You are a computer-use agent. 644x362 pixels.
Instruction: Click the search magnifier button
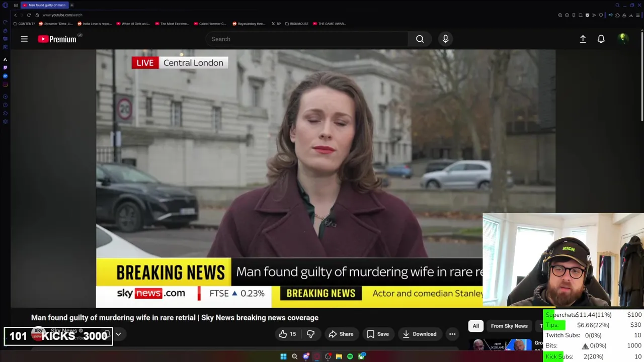coord(420,39)
